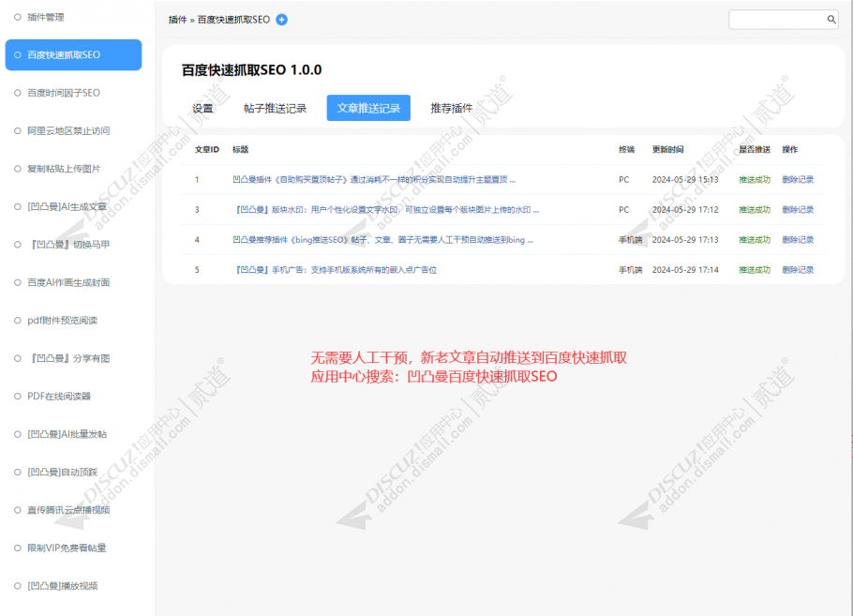Switch to the 设置 tab
Viewport: 853px width, 616px height.
(202, 108)
